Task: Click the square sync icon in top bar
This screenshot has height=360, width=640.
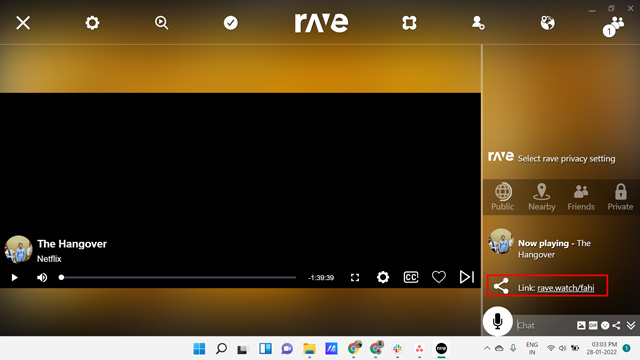Action: coord(409,23)
